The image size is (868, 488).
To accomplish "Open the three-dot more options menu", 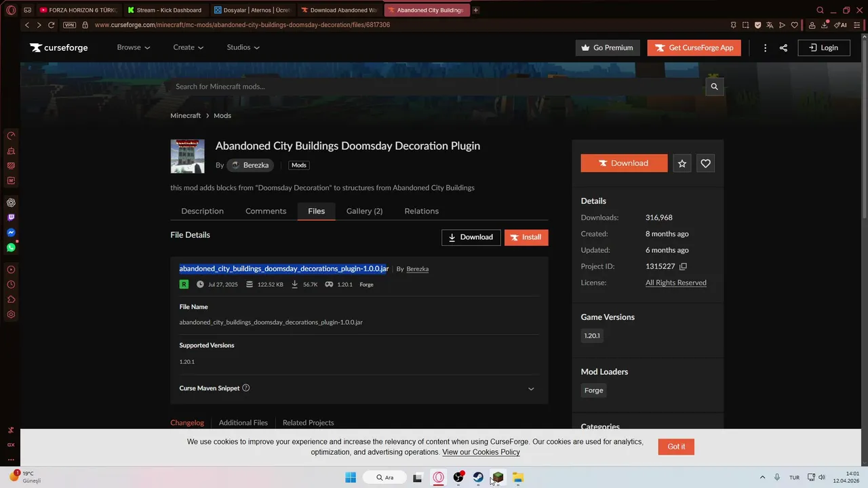I will 765,47.
